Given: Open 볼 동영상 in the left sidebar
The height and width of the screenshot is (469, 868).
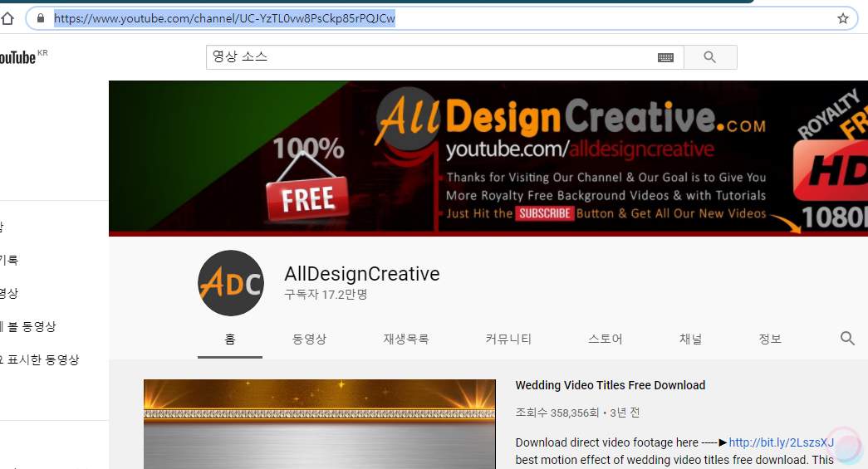Looking at the screenshot, I should [x=29, y=327].
